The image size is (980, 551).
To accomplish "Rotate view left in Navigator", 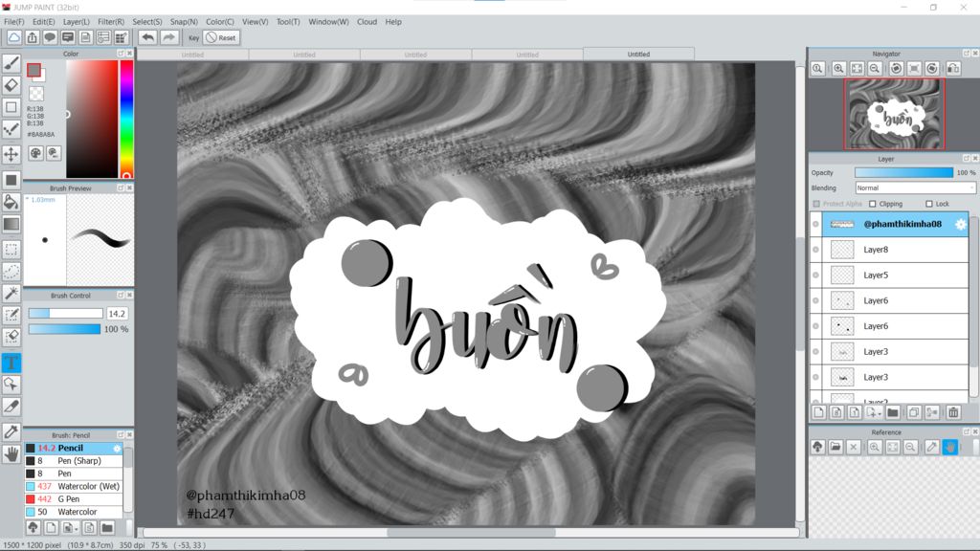I will (x=896, y=69).
